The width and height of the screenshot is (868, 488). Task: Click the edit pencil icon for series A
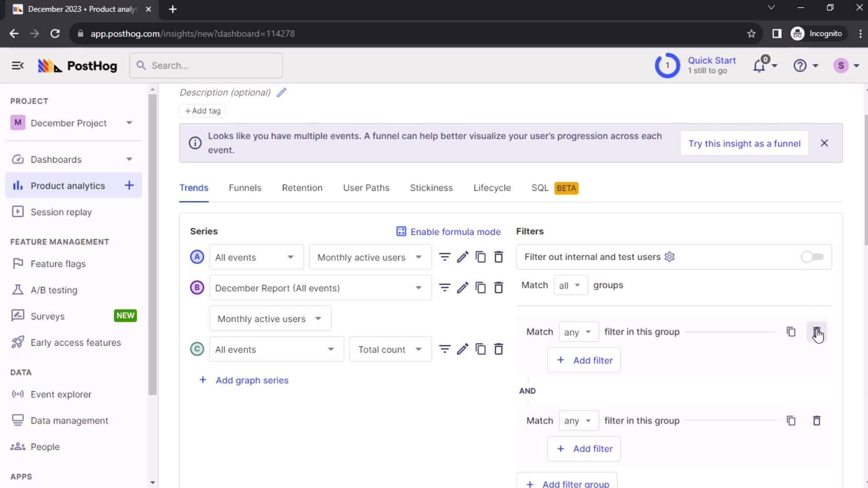pyautogui.click(x=462, y=257)
